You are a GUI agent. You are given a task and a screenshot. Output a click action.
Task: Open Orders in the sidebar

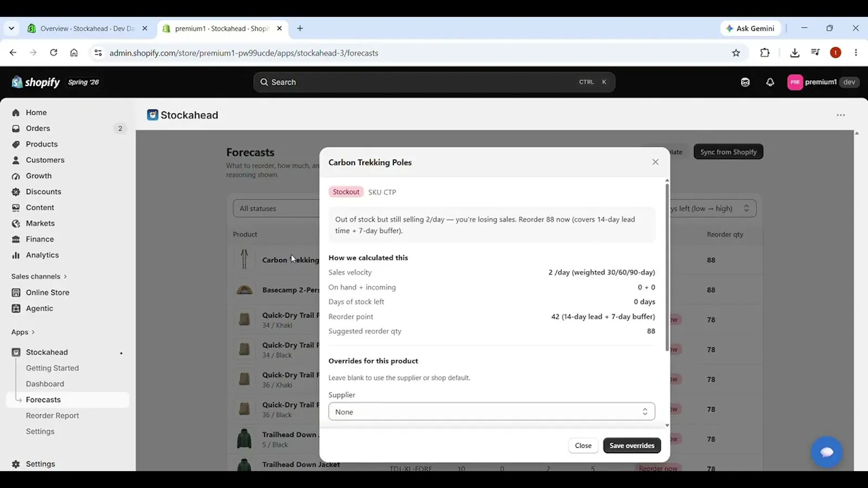pyautogui.click(x=38, y=129)
